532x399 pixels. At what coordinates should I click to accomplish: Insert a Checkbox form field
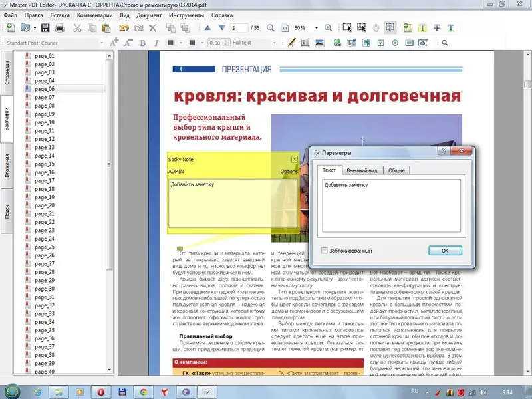click(x=380, y=42)
